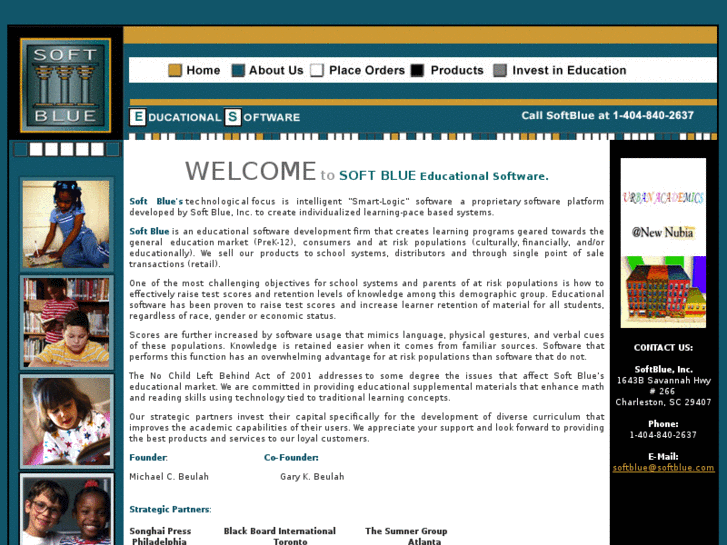Click the name Michael C. Beulah

(169, 477)
